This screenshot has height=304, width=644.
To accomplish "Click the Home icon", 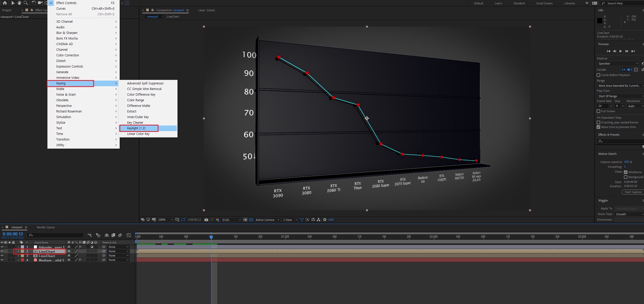I will [5, 3].
